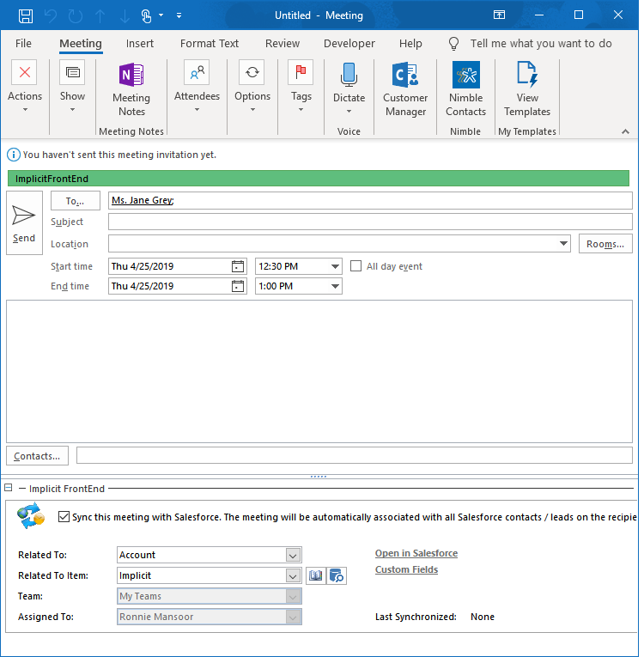Expand the Start time 12:30 PM dropdown
Image resolution: width=644 pixels, height=657 pixels.
point(335,266)
